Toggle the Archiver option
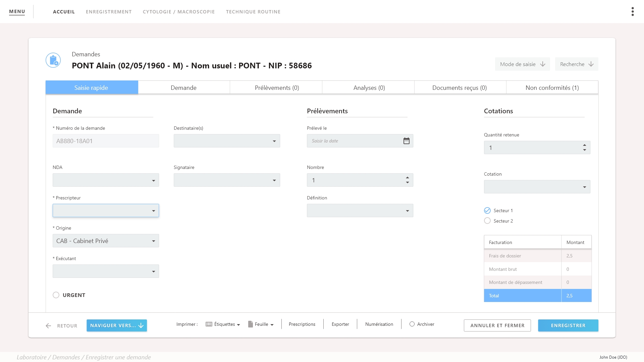 point(412,324)
